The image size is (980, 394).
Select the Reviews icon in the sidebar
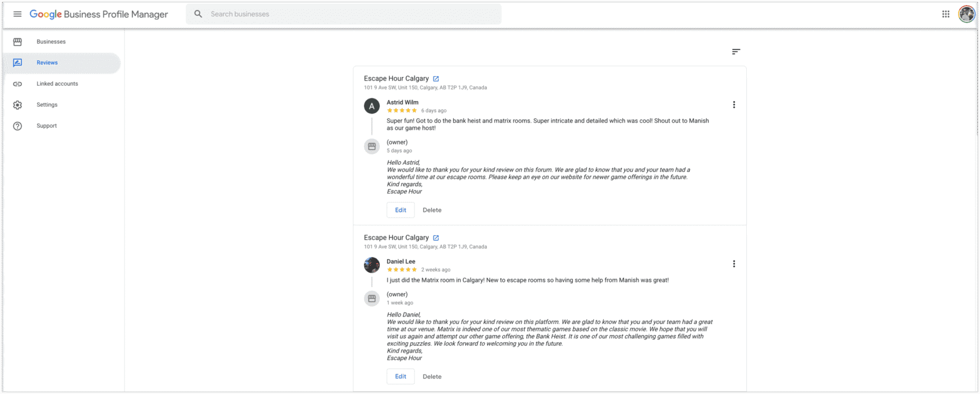coord(18,62)
